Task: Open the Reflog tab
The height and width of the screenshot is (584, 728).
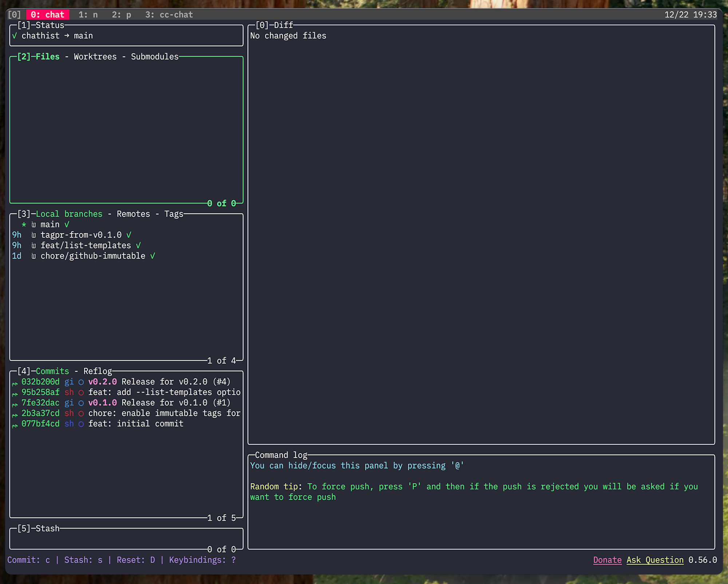Action: [x=98, y=371]
